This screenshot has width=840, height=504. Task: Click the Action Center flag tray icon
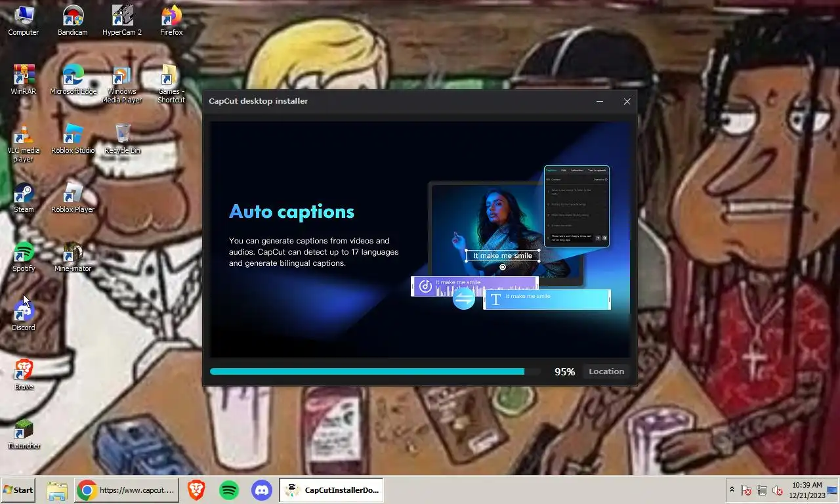point(746,490)
